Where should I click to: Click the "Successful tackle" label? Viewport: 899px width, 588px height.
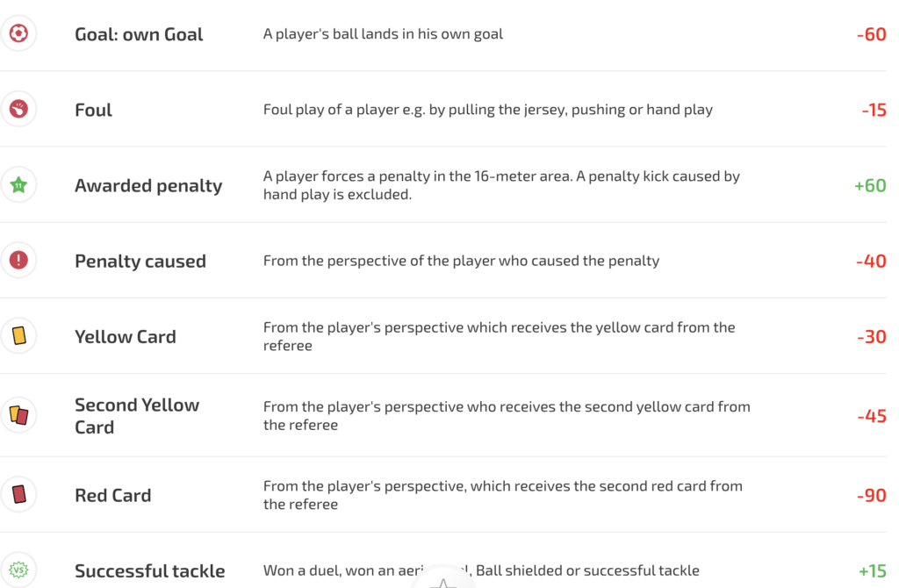150,570
